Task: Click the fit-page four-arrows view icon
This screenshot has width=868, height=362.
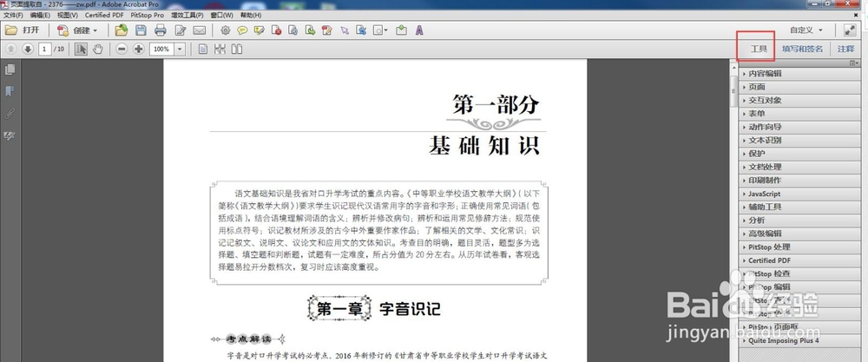Action: coord(220,49)
